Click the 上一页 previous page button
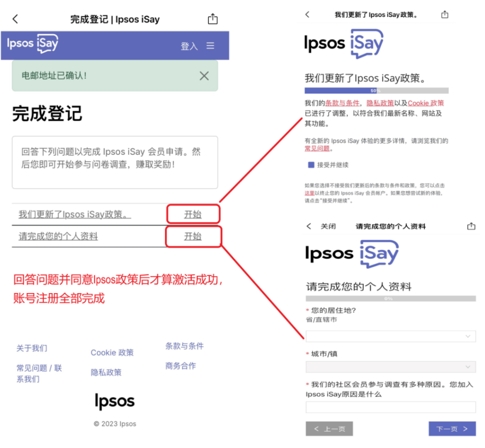 tap(329, 429)
